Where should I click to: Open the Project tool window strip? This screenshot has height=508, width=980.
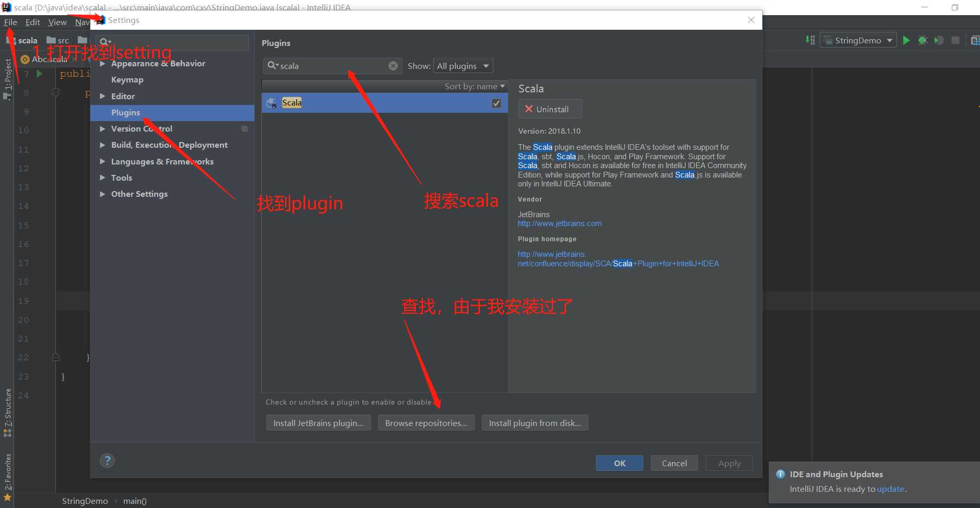[x=7, y=78]
